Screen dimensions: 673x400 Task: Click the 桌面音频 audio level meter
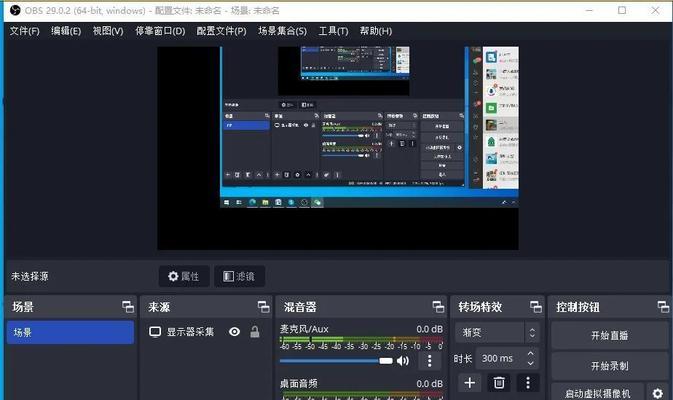[x=361, y=394]
